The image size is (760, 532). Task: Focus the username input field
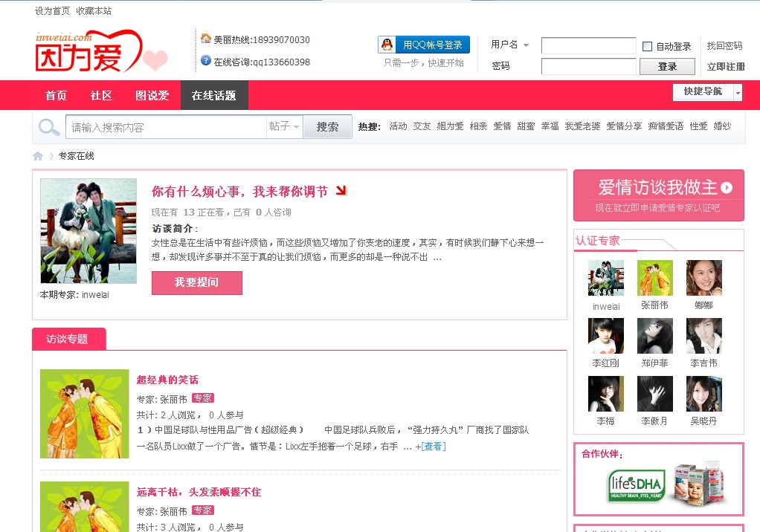[x=588, y=45]
